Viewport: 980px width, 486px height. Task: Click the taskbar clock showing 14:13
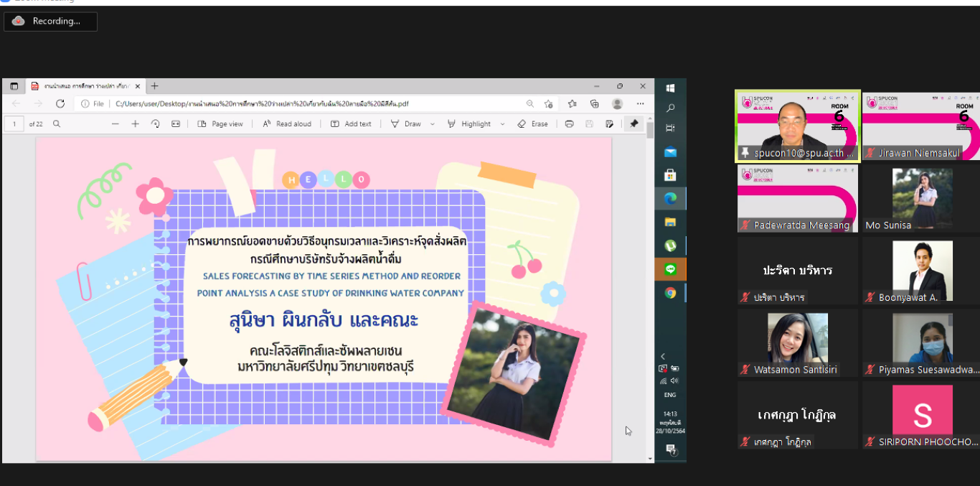click(670, 422)
